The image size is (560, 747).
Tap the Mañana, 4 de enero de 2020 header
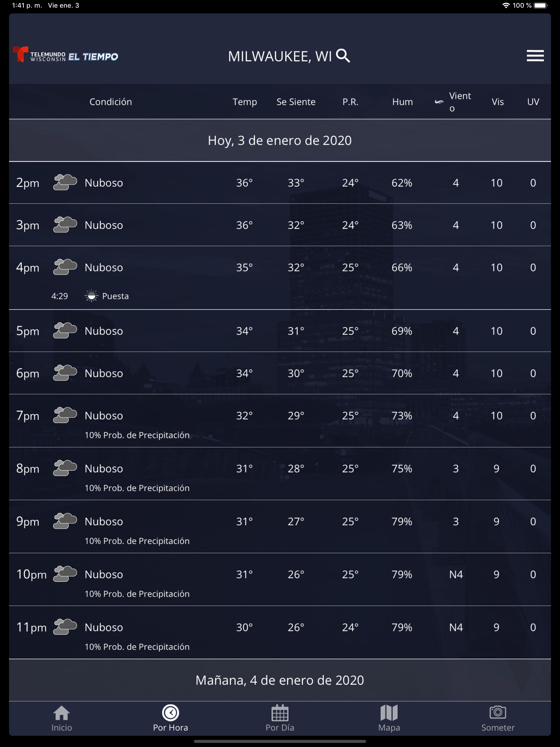[x=280, y=680]
